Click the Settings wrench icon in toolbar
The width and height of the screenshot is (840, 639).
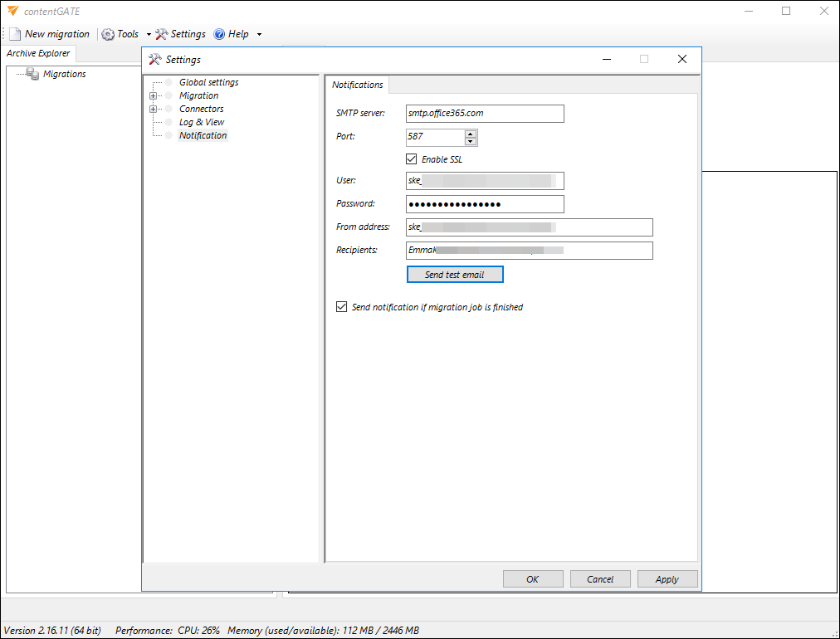click(x=161, y=34)
